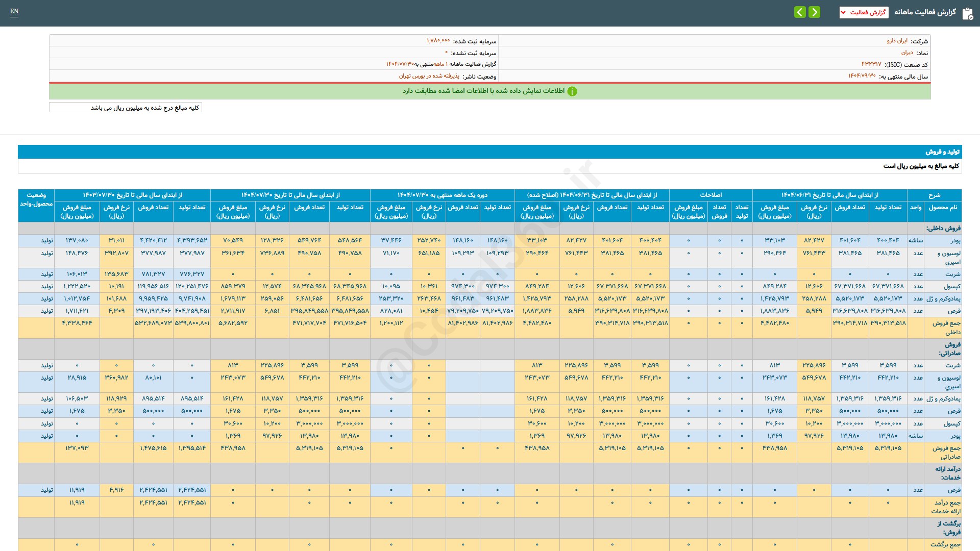Open the گزارش فعالیت dropdown

point(864,12)
